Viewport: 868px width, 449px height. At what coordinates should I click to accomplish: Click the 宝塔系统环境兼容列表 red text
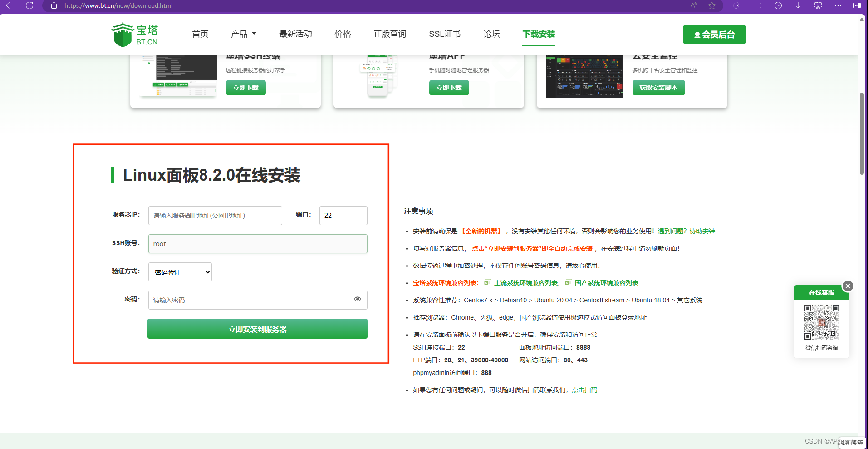[x=446, y=283]
